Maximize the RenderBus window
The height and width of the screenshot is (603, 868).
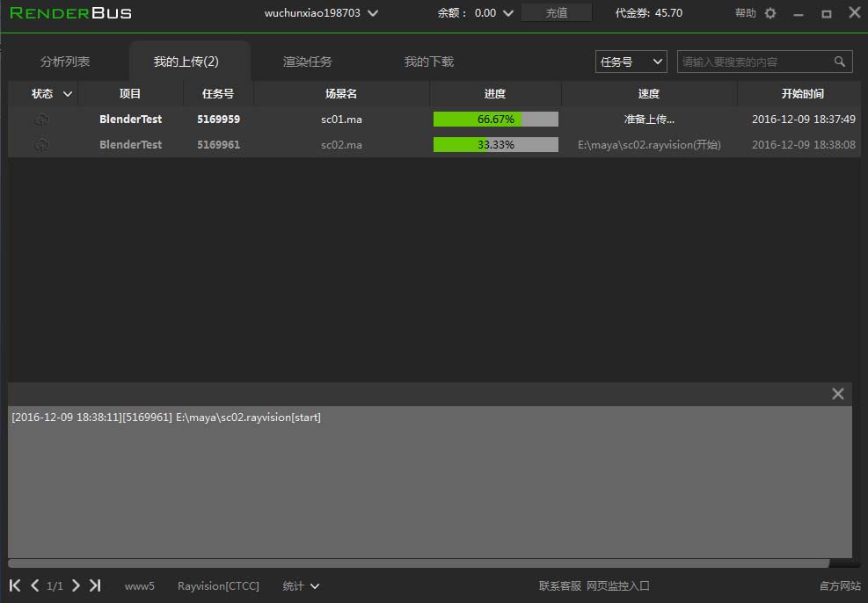827,14
